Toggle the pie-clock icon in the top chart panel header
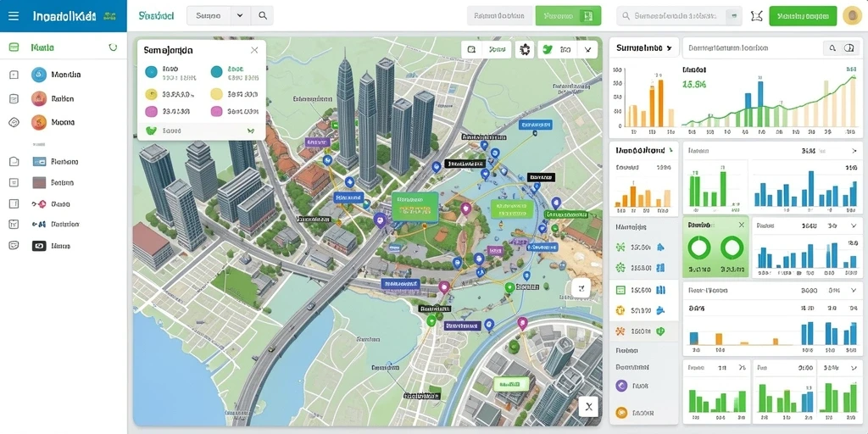The image size is (868, 434). pos(849,48)
